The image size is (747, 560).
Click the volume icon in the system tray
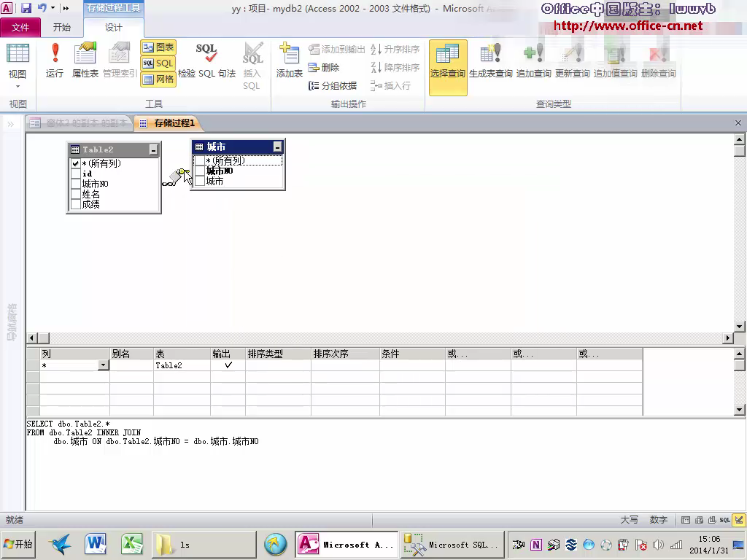coord(659,545)
